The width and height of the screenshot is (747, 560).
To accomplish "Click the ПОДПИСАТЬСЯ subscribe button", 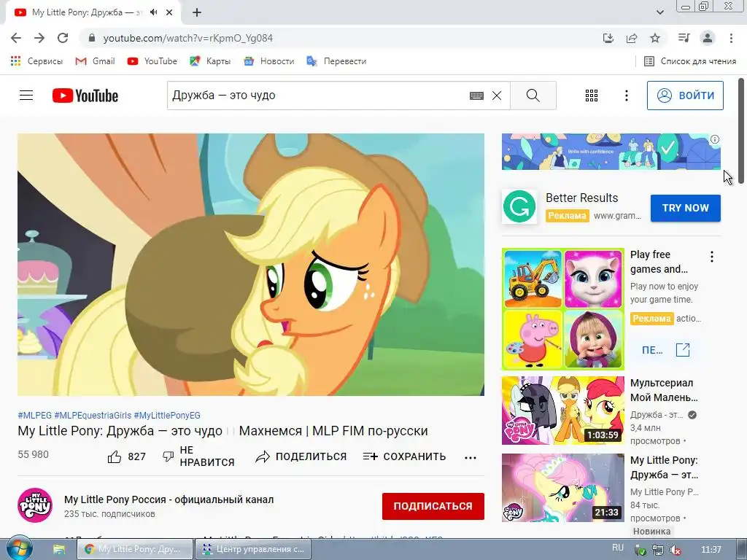I will pos(433,506).
